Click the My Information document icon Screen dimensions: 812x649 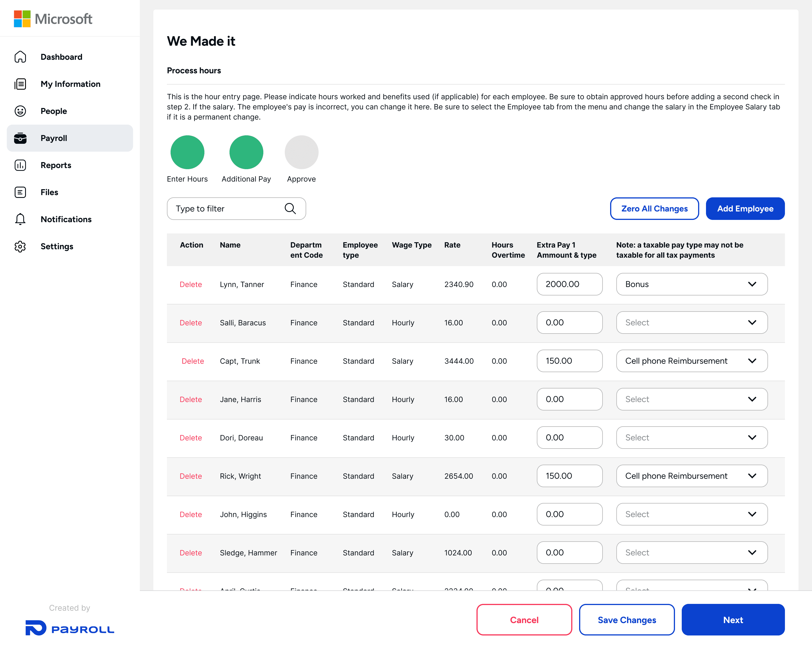tap(20, 84)
